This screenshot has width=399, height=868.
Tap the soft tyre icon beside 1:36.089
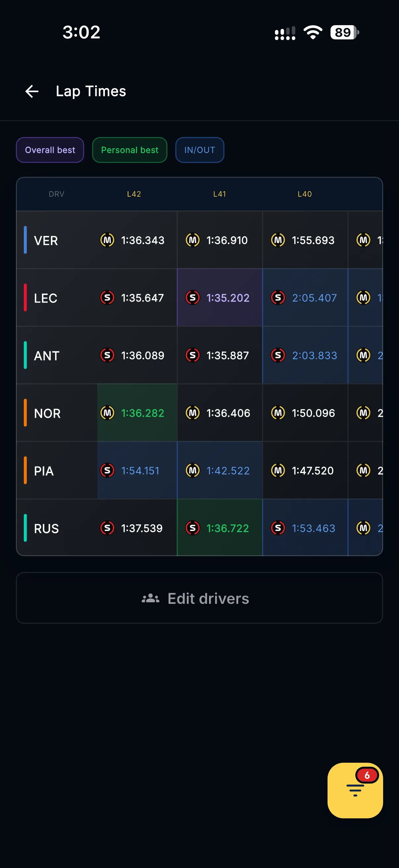[108, 355]
